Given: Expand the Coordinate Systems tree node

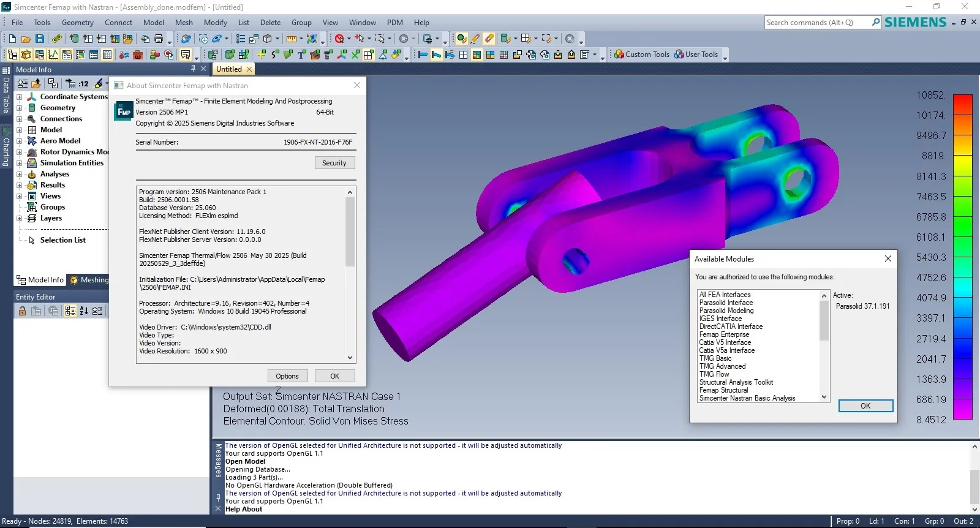Looking at the screenshot, I should click(20, 97).
